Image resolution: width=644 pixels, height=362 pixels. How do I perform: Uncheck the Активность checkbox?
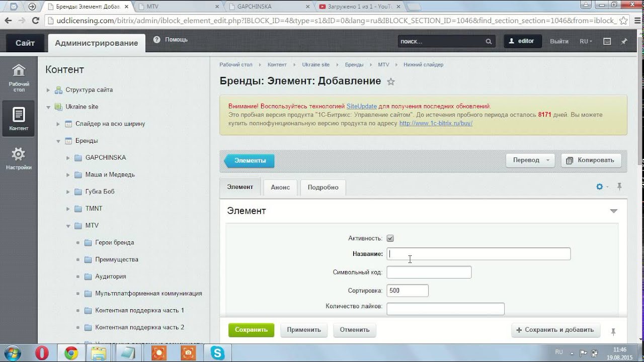(390, 238)
